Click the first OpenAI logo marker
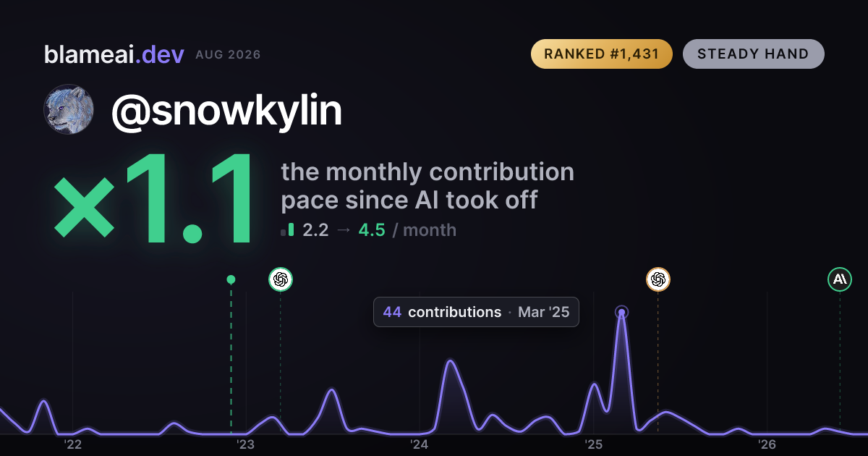Image resolution: width=868 pixels, height=456 pixels. 281,279
